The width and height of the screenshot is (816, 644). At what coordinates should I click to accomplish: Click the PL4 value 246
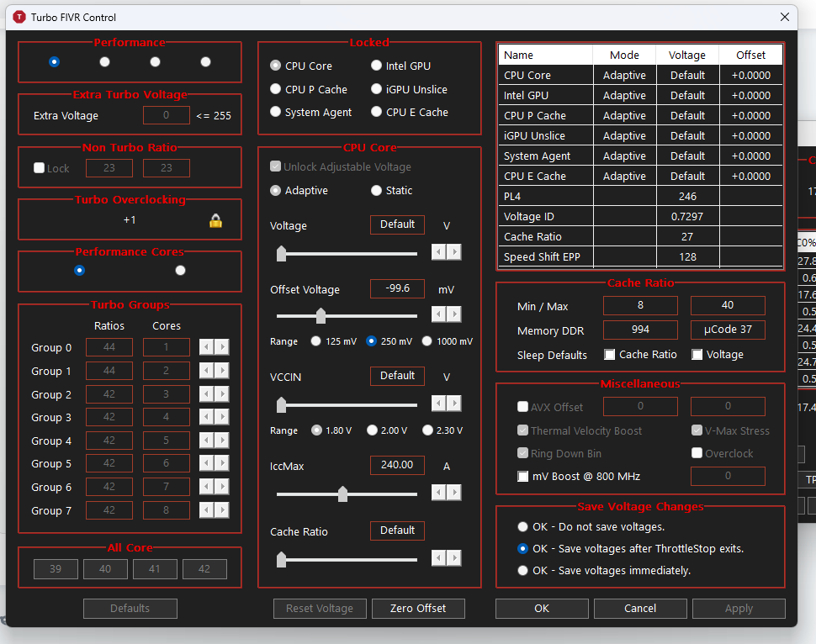point(687,196)
